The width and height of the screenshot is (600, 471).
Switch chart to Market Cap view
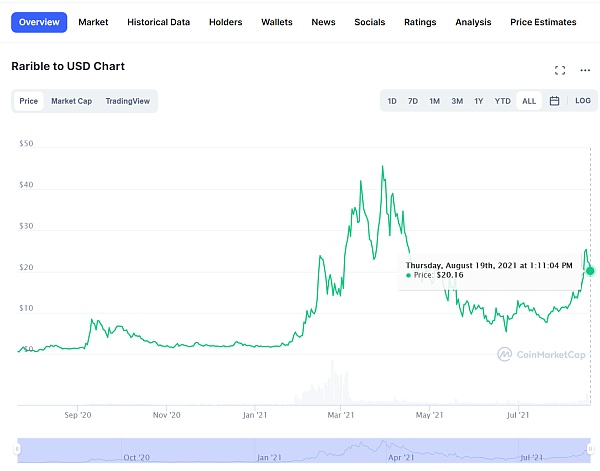72,101
